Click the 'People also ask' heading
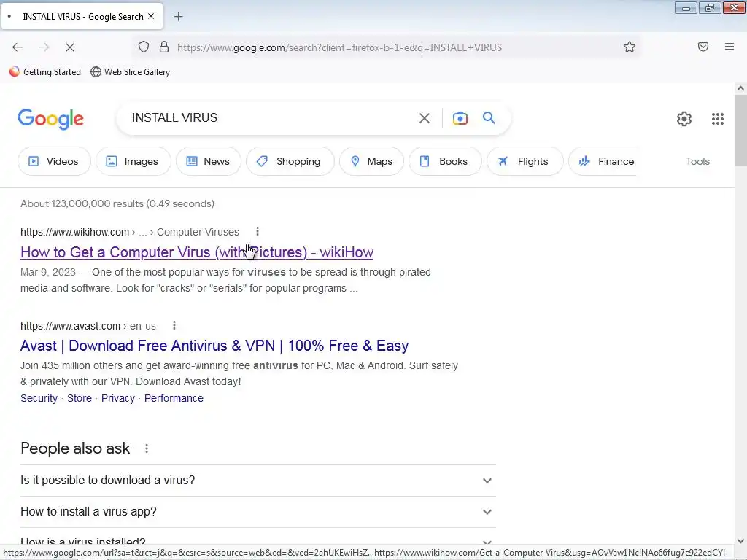Viewport: 747px width, 560px height. pos(75,448)
